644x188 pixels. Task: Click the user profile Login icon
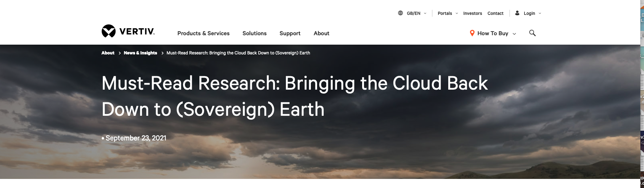pos(517,13)
